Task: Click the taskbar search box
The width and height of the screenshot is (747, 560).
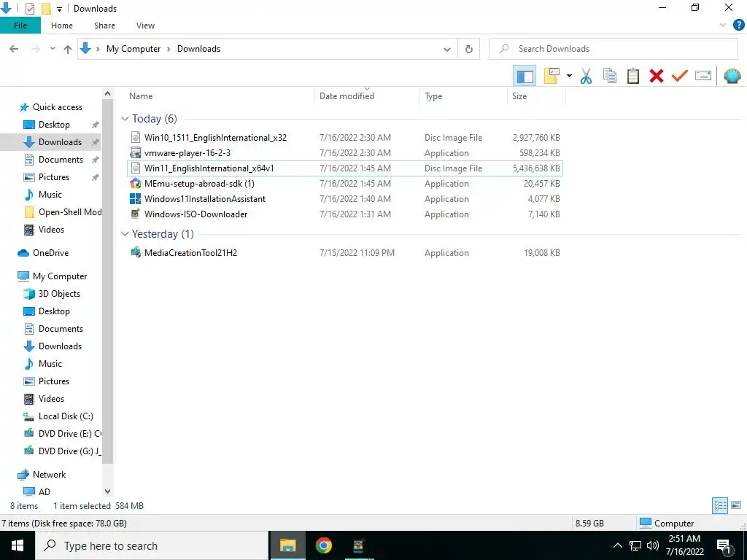Action: [x=152, y=545]
